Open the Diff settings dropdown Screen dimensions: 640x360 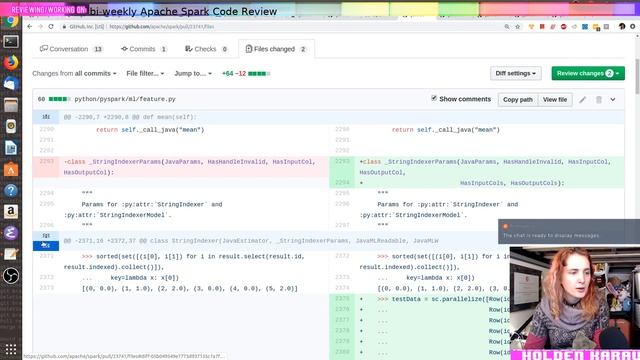click(516, 73)
